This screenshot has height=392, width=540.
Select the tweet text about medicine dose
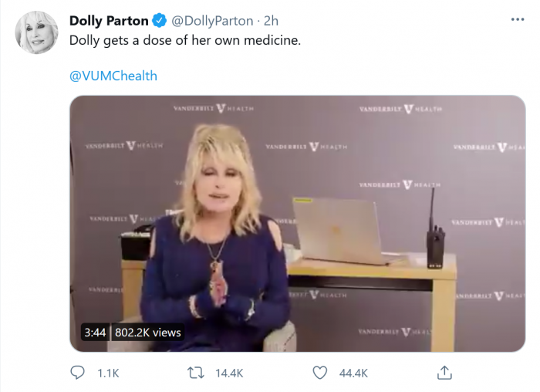click(185, 40)
